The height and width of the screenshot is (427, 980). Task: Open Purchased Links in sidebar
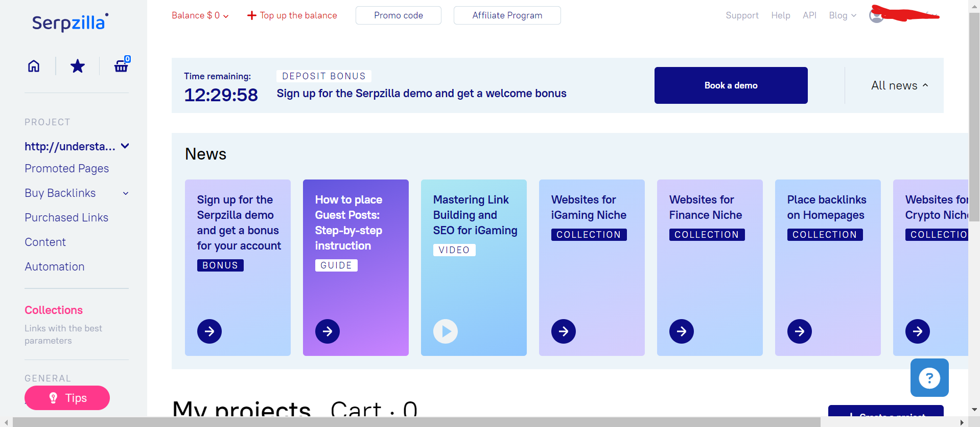(x=66, y=218)
